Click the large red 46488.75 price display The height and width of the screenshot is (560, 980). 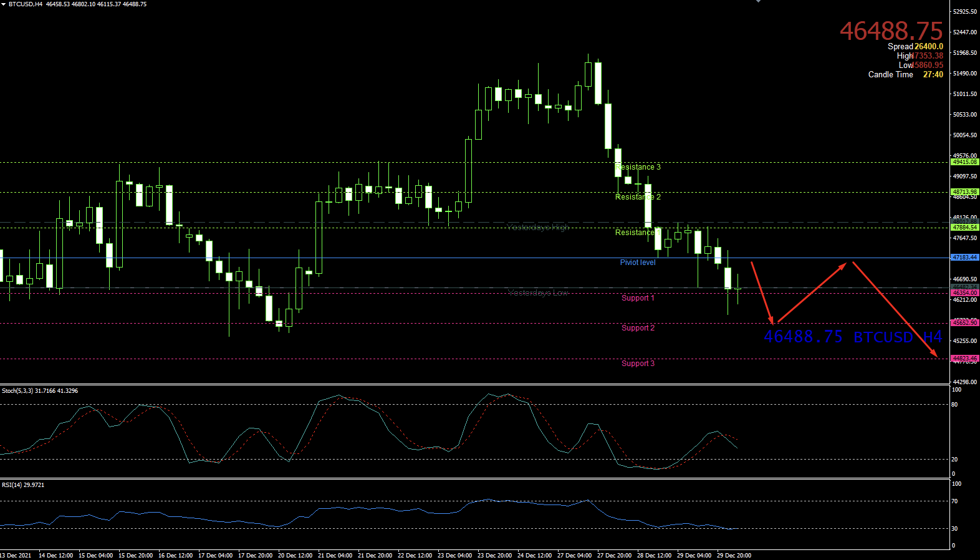891,31
